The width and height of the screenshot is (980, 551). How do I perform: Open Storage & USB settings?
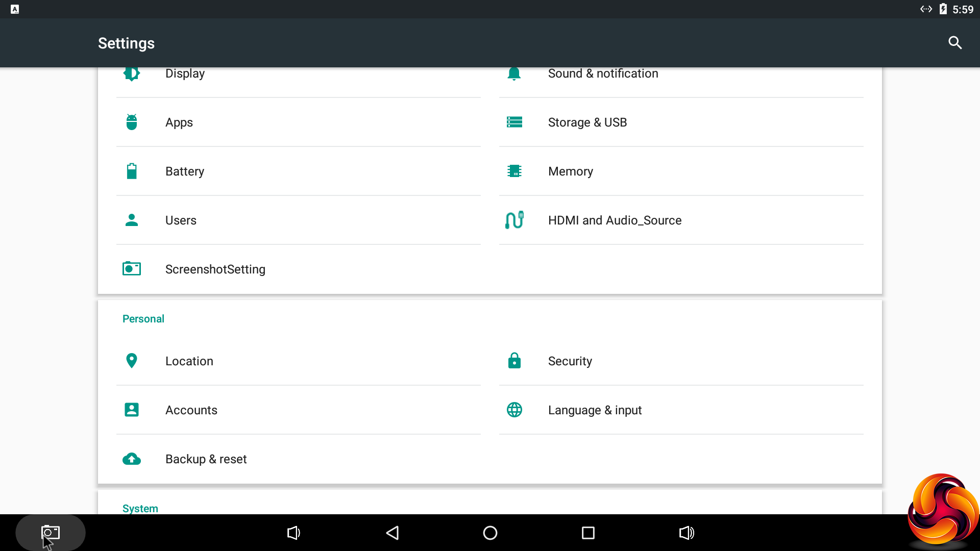point(587,122)
